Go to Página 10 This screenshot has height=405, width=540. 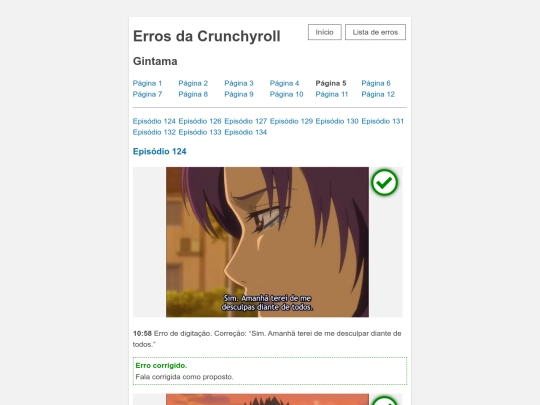[286, 94]
